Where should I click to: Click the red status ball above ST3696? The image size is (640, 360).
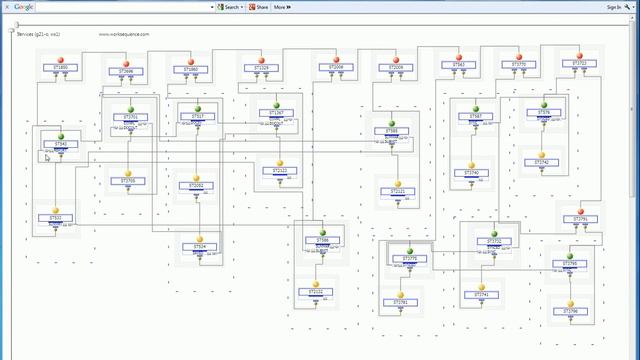[x=126, y=64]
